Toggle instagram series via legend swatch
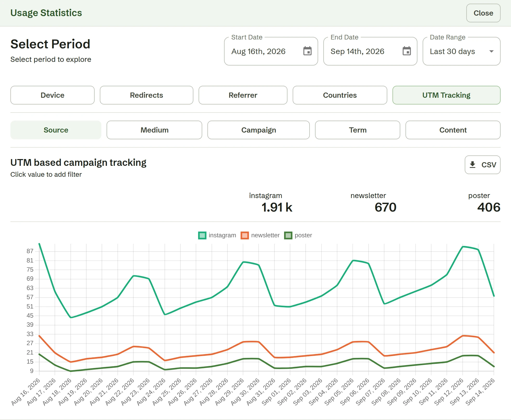This screenshot has height=420, width=511. click(202, 235)
